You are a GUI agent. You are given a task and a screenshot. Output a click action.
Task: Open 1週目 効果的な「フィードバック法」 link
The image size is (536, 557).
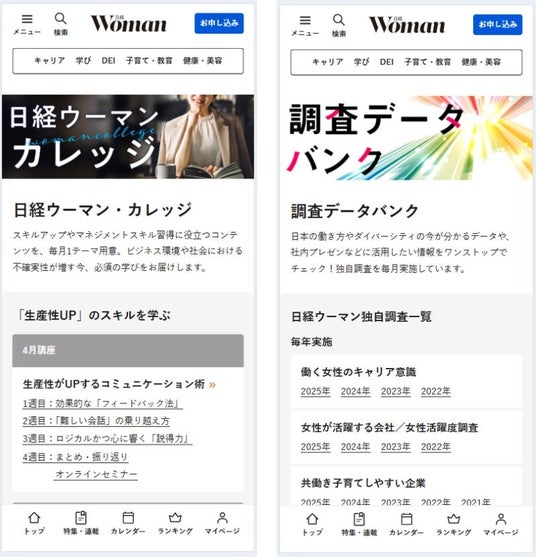102,404
